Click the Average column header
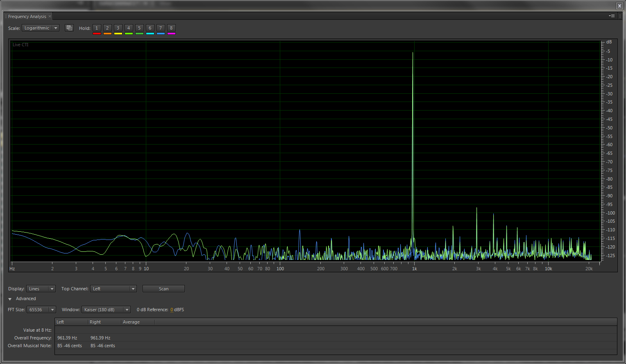The width and height of the screenshot is (626, 364). click(x=138, y=322)
